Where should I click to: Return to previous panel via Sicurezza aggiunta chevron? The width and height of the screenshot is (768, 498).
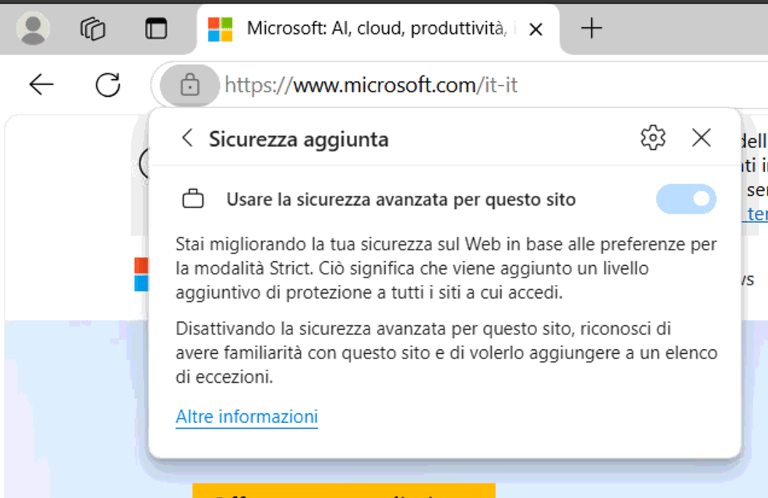pyautogui.click(x=188, y=139)
